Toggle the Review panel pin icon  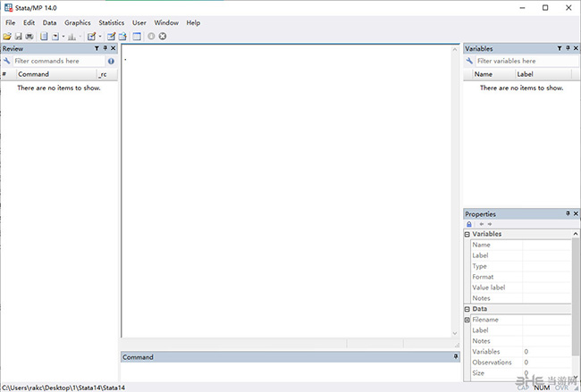[x=105, y=48]
